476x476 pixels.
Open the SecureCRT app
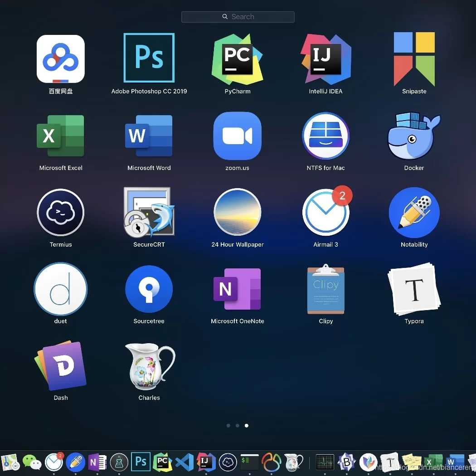pyautogui.click(x=149, y=212)
